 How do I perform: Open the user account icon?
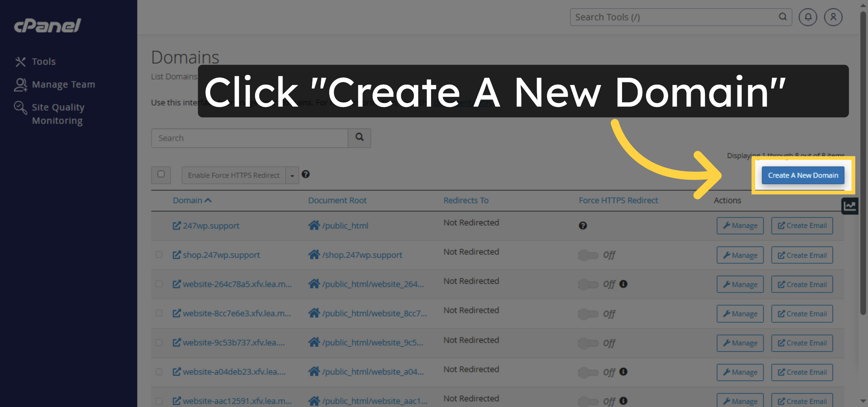[833, 17]
